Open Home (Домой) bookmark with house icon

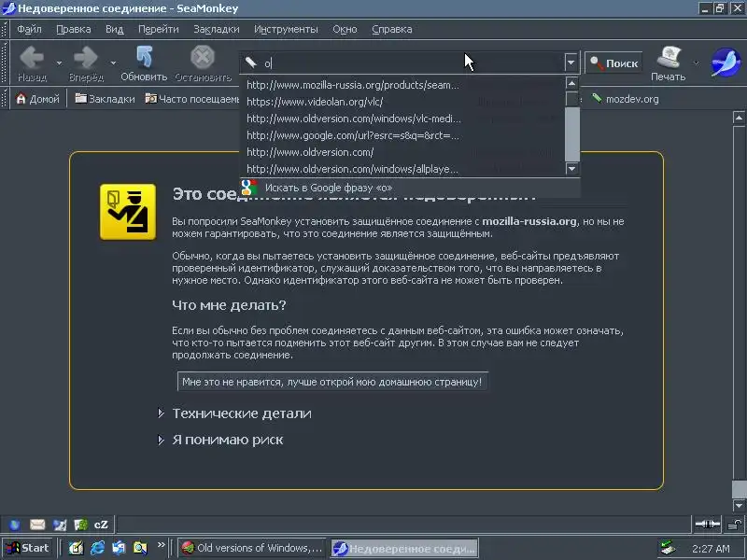(37, 99)
